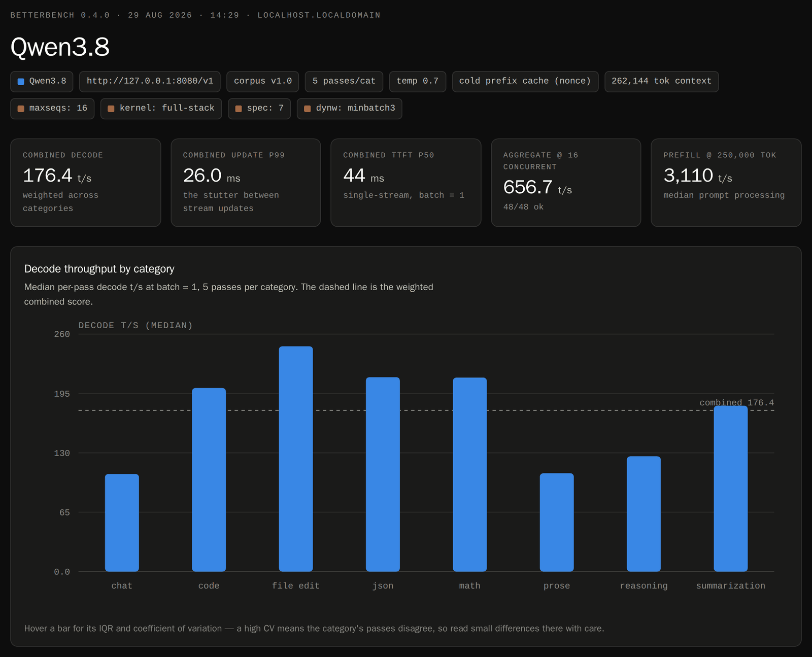Click the 262,144 tok context chip

pos(661,81)
